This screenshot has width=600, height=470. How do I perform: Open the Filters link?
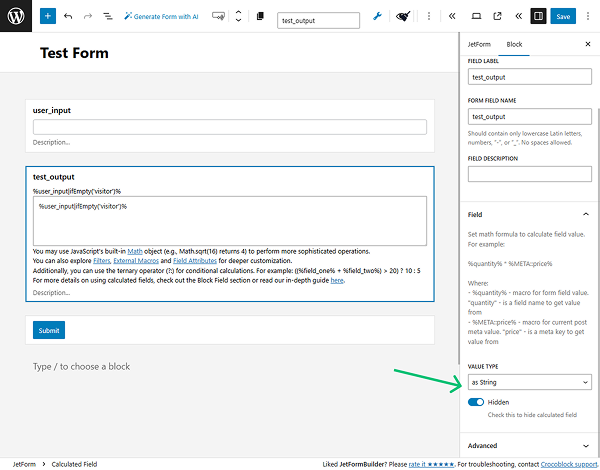pos(102,261)
